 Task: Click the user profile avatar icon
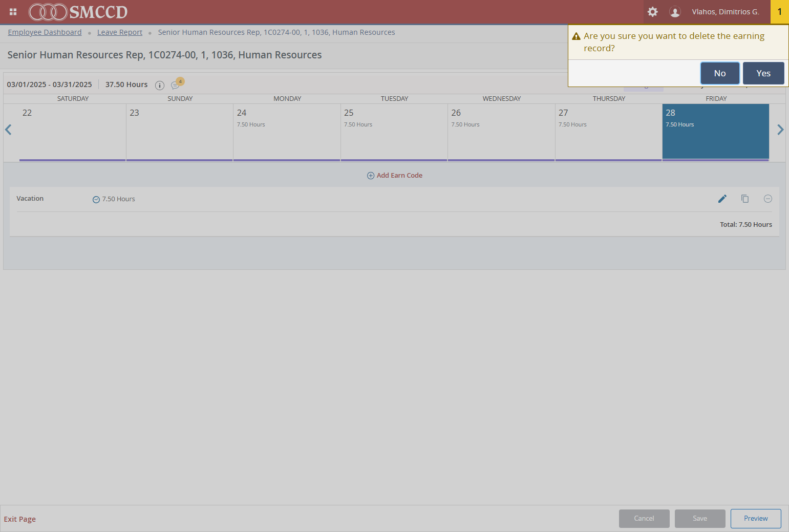click(675, 12)
